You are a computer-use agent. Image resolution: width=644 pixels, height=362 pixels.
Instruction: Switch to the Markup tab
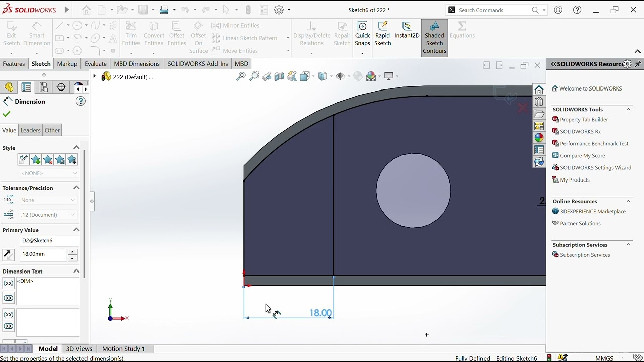point(67,64)
